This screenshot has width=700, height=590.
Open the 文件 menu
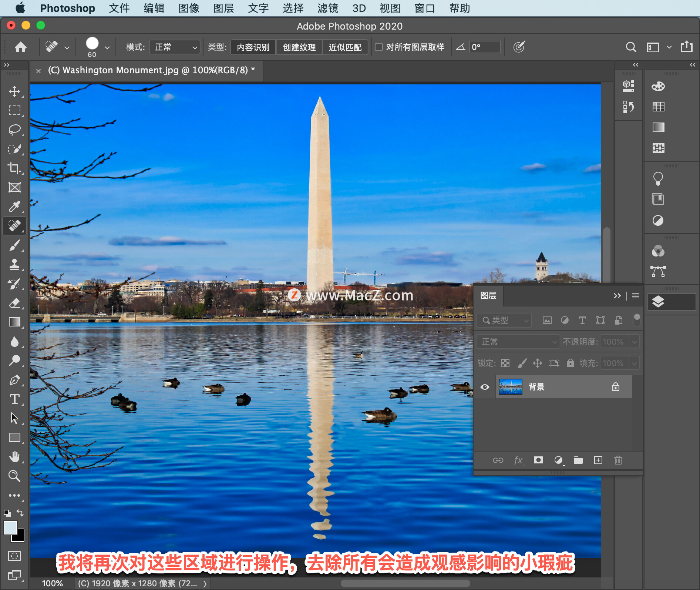(x=119, y=8)
